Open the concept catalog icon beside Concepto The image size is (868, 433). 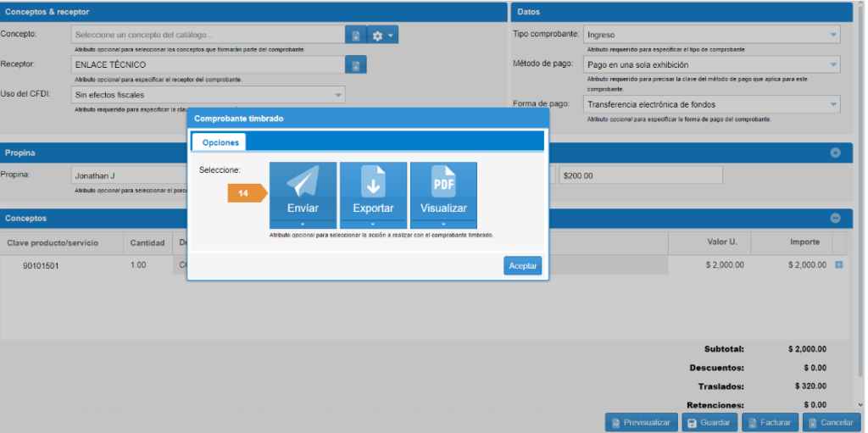(x=356, y=36)
